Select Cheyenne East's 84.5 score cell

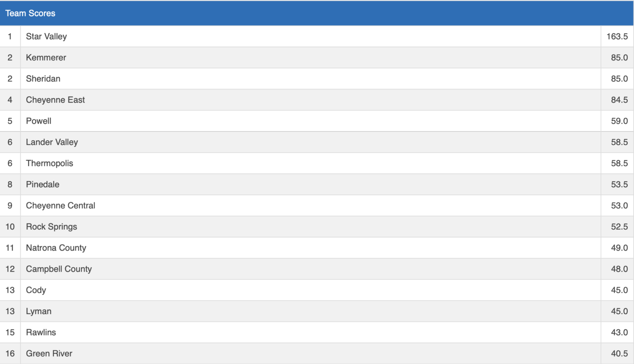pos(619,100)
